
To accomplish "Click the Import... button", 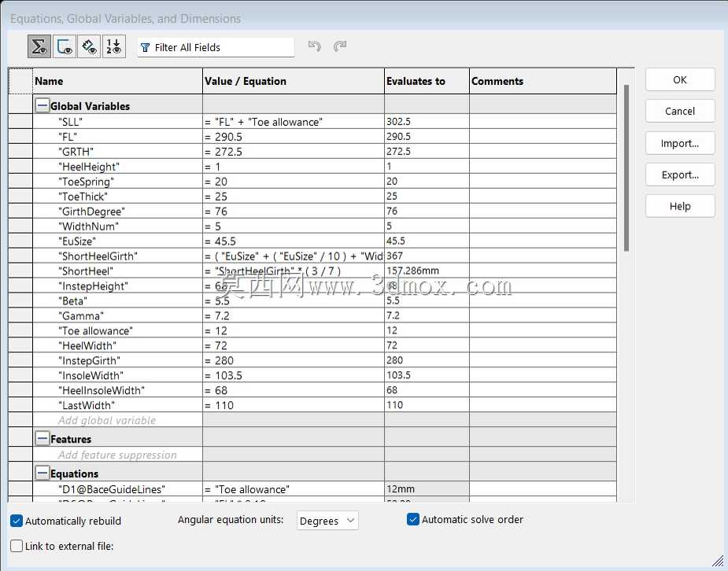I will 680,143.
